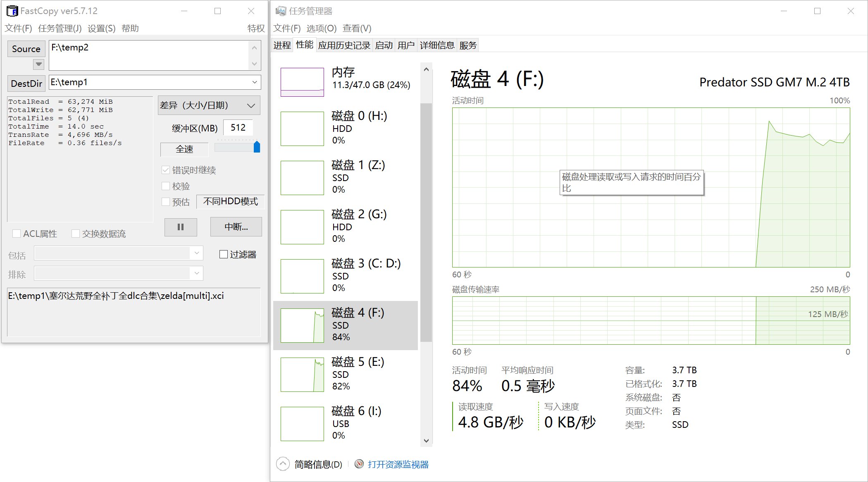Click the Task Manager title bar icon
The image size is (868, 482).
tap(281, 11)
